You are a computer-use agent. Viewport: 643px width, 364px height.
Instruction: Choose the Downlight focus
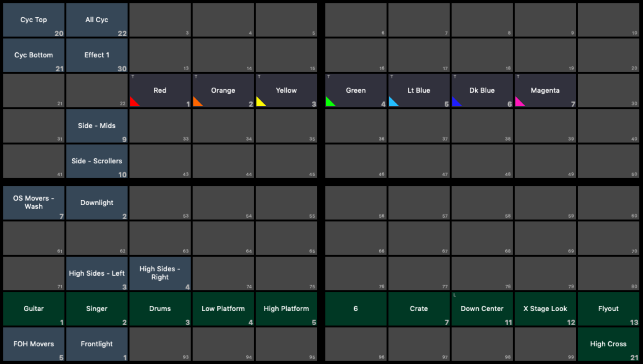(x=97, y=203)
